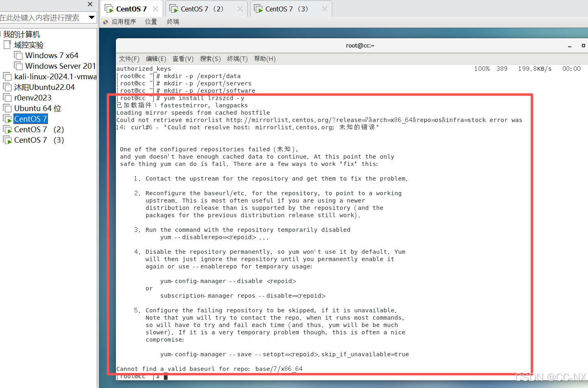This screenshot has height=388, width=588.
Task: Click 'subscription-manager repos --disable' line
Action: [x=243, y=296]
